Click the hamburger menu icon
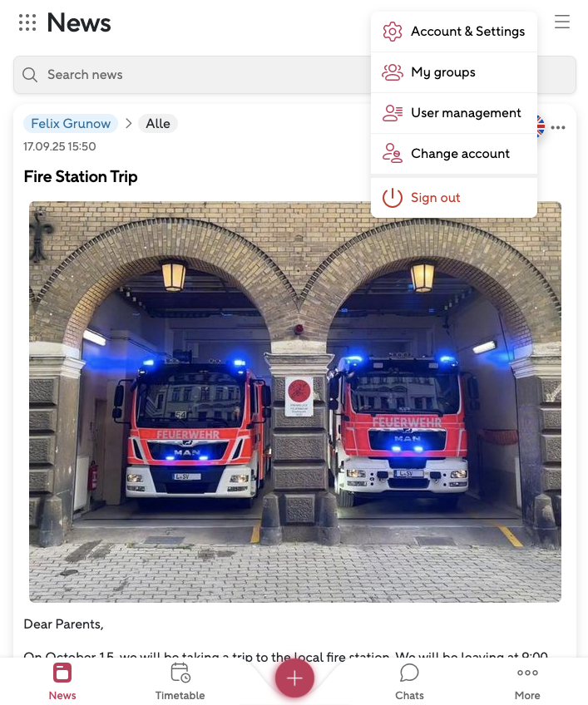The height and width of the screenshot is (705, 588). [x=562, y=22]
